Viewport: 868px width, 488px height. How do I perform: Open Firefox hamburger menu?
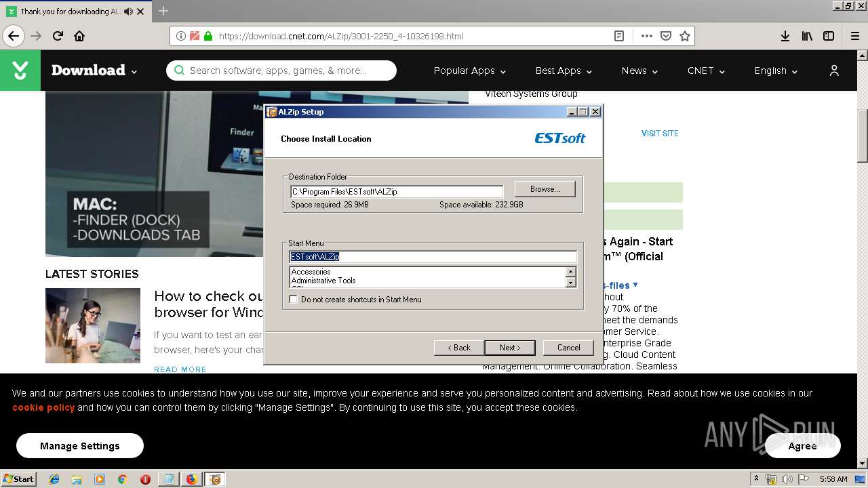pos(854,36)
